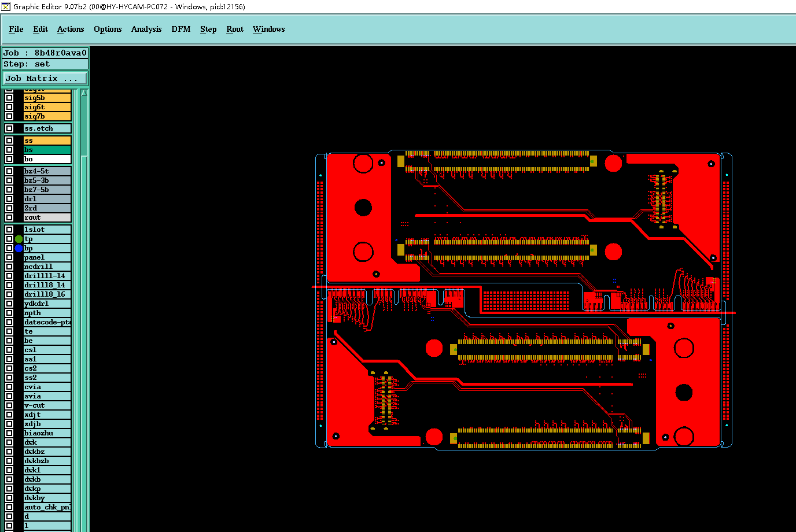Select the v-cut layer name
796x532 pixels.
(x=47, y=405)
